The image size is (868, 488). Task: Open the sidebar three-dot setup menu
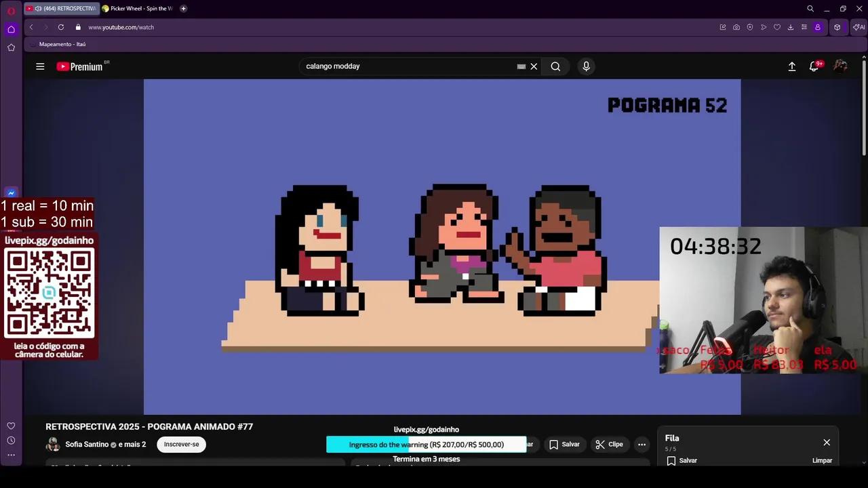(11, 455)
